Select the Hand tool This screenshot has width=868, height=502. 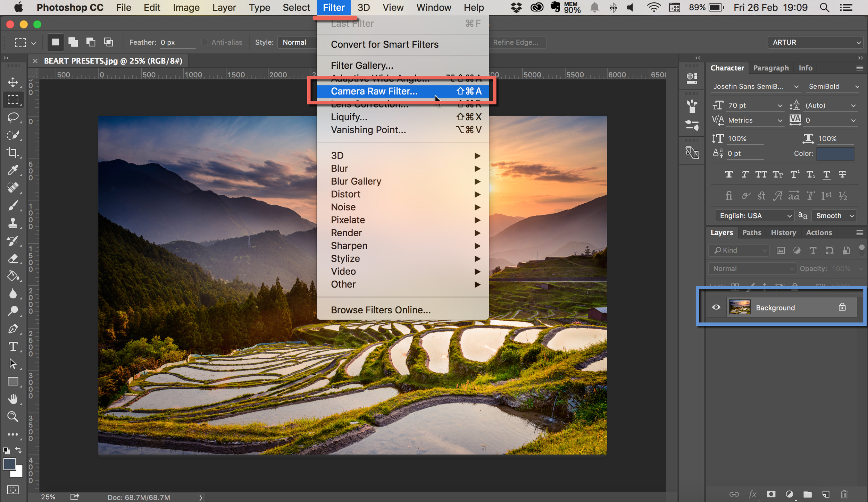[x=12, y=400]
